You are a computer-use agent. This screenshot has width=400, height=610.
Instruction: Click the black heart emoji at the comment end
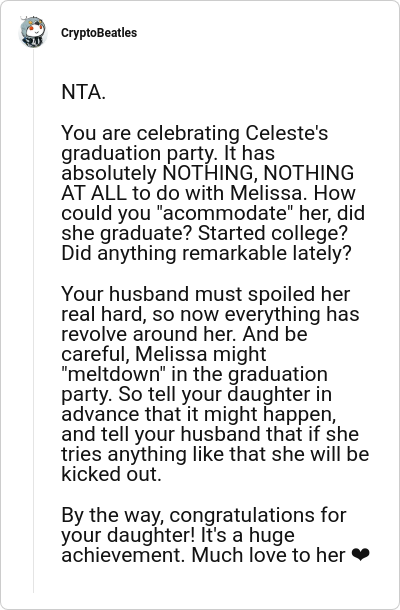[x=360, y=555]
